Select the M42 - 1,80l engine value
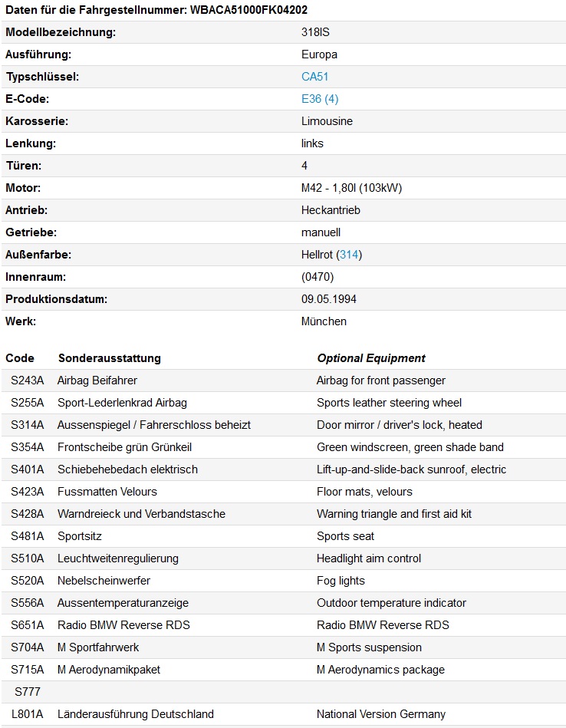This screenshot has width=566, height=728. 352,188
